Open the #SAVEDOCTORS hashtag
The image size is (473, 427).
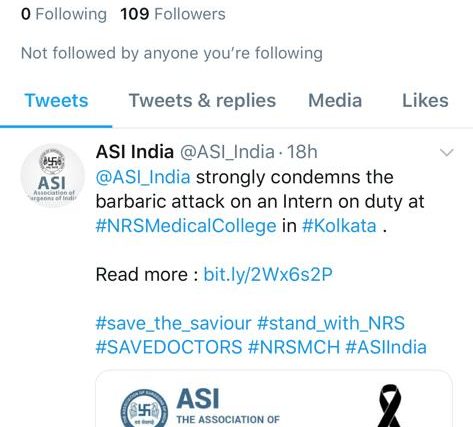click(169, 347)
